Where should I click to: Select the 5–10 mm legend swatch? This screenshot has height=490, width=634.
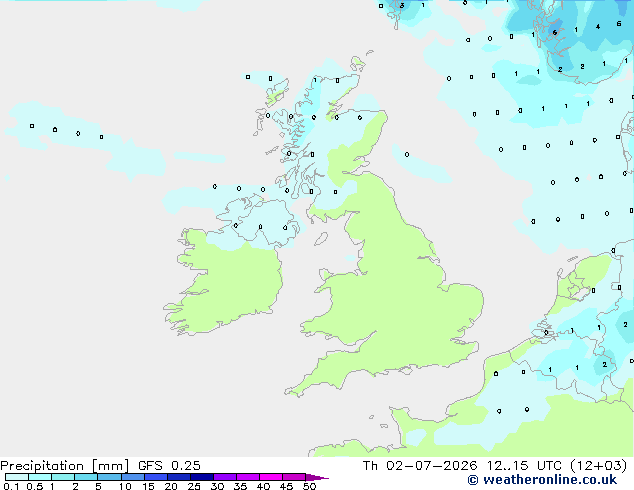(109, 477)
